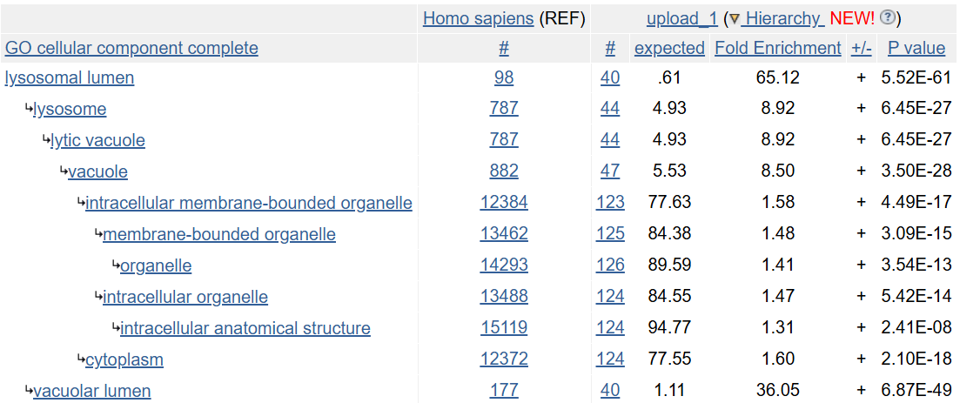View the 47 uploaded vacuole genes
Image resolution: width=980 pixels, height=403 pixels.
(610, 171)
